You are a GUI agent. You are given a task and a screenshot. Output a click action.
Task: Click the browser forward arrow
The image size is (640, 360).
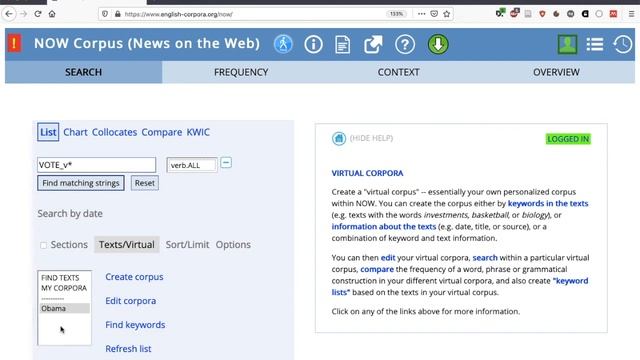[x=23, y=14]
